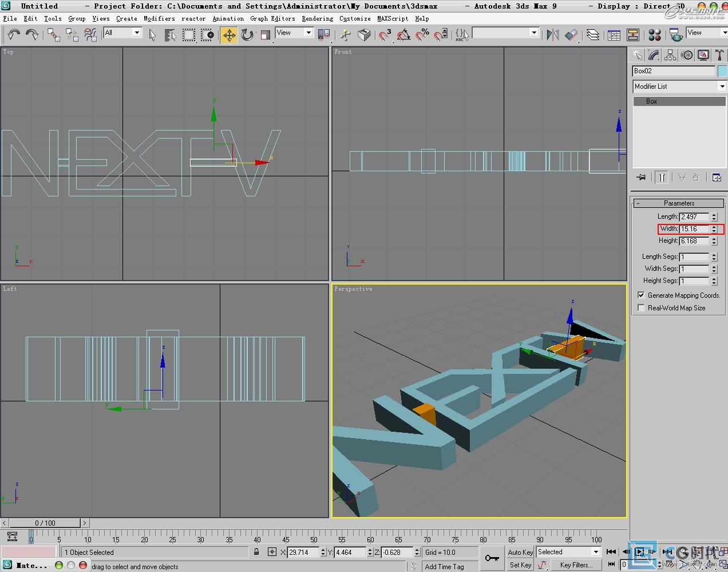Image resolution: width=728 pixels, height=572 pixels.
Task: Switch to the Utilities command panel tab
Action: click(x=719, y=56)
